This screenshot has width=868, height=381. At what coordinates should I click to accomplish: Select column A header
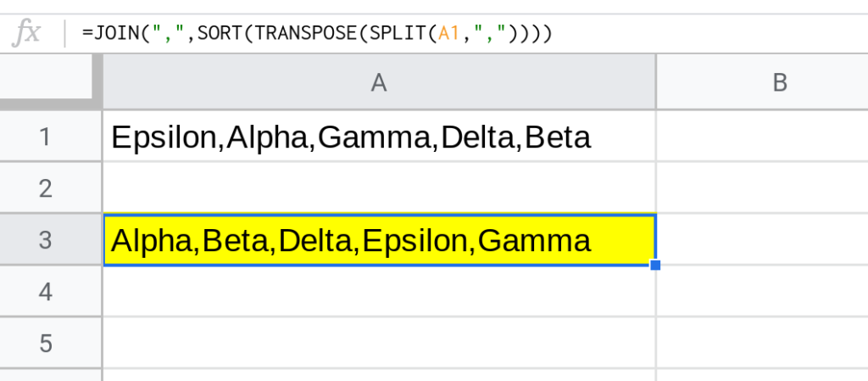click(x=379, y=82)
